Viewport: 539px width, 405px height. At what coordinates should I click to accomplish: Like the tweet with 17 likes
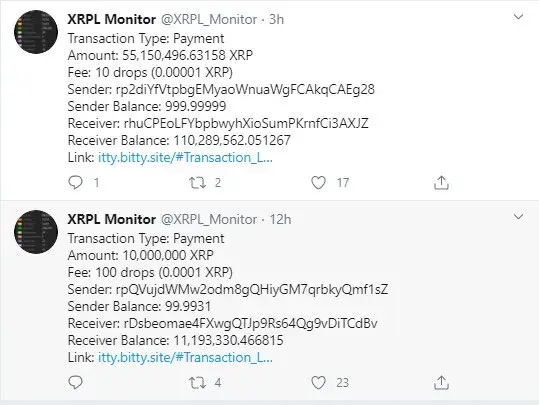pos(318,183)
